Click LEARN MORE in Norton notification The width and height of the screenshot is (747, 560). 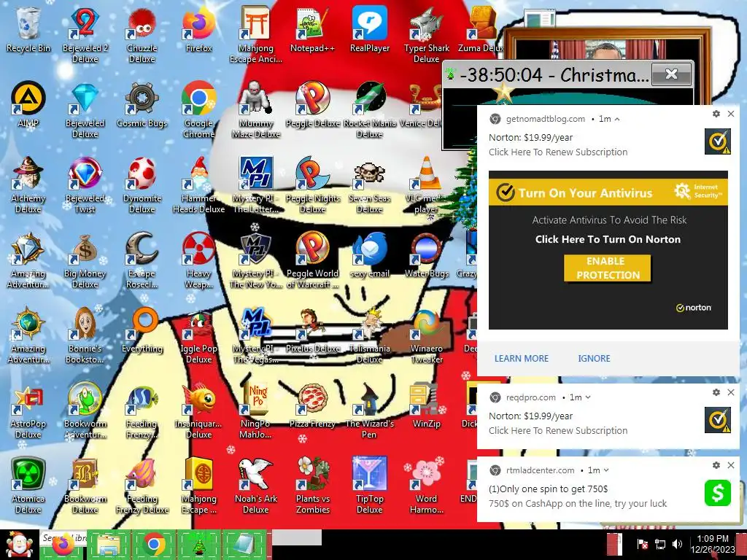coord(521,358)
